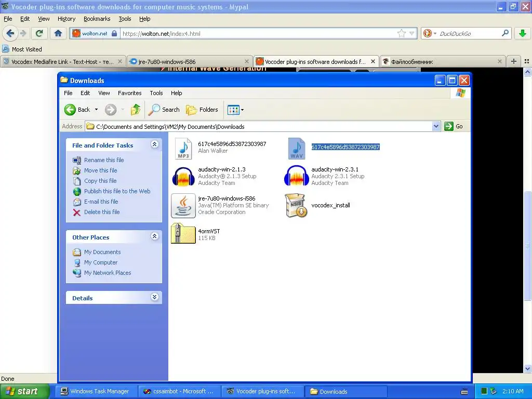The image size is (532, 399).
Task: Select the vocodex_install NSIS installer
Action: coord(297,205)
